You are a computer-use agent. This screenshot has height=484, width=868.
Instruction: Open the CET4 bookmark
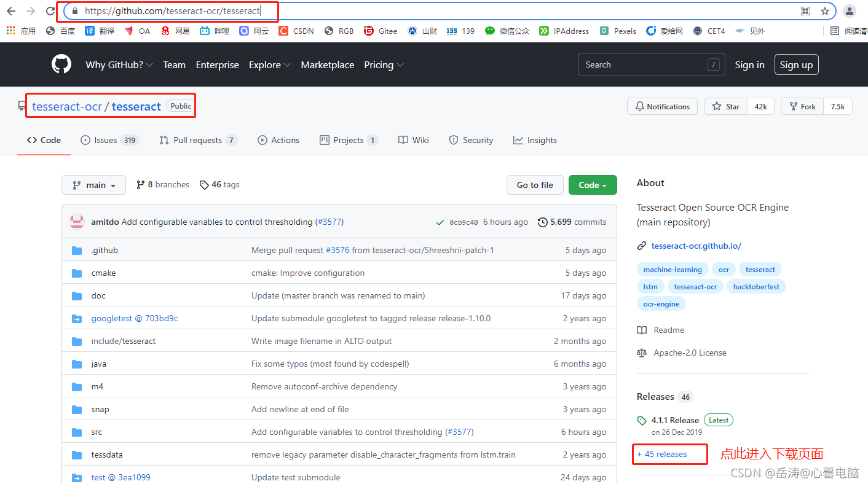click(709, 31)
